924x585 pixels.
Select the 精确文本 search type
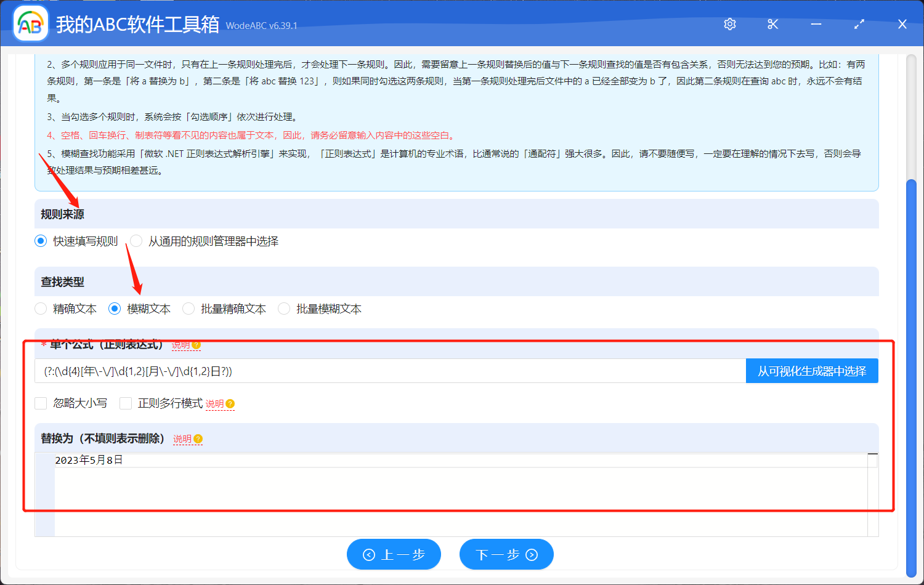[x=41, y=309]
